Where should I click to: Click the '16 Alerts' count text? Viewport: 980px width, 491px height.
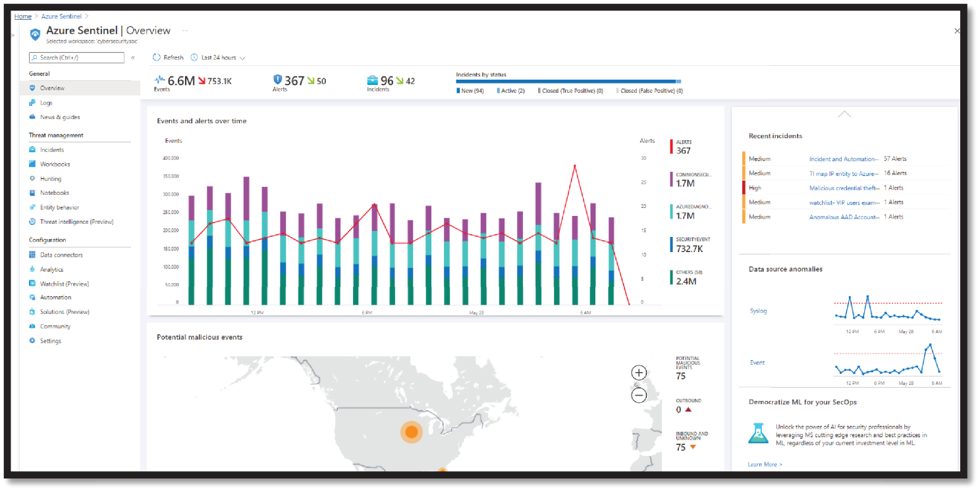(x=895, y=173)
